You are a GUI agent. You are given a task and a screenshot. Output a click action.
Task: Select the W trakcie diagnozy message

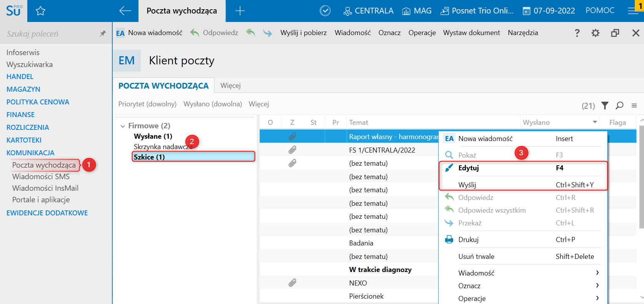pos(380,270)
